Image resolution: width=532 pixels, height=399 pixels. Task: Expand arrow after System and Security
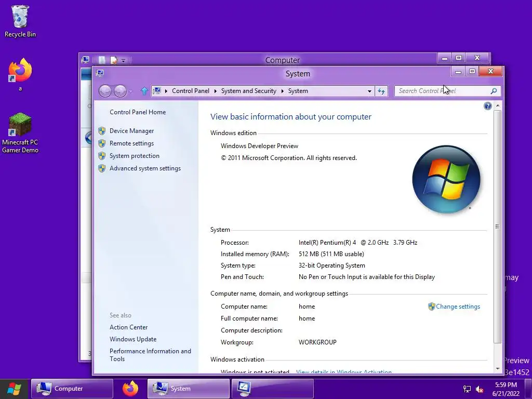pos(282,91)
